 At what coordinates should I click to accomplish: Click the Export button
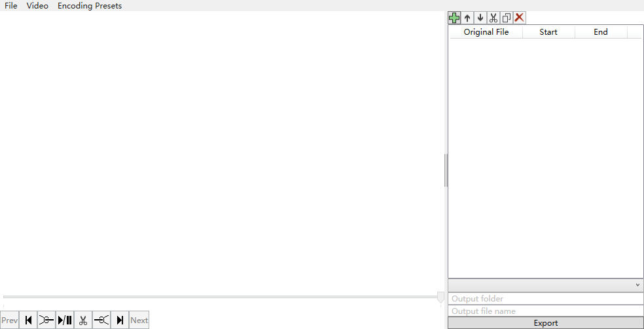(546, 323)
